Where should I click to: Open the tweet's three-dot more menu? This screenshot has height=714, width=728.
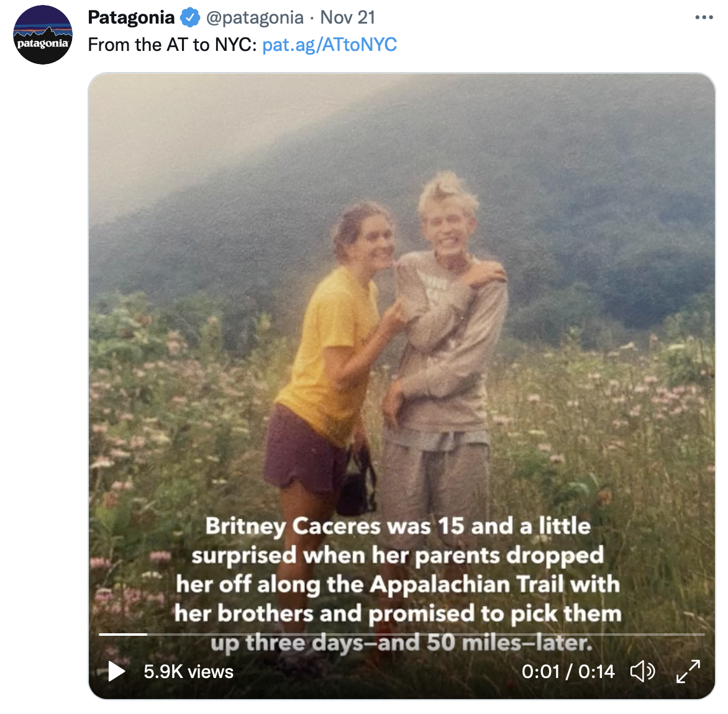704,17
